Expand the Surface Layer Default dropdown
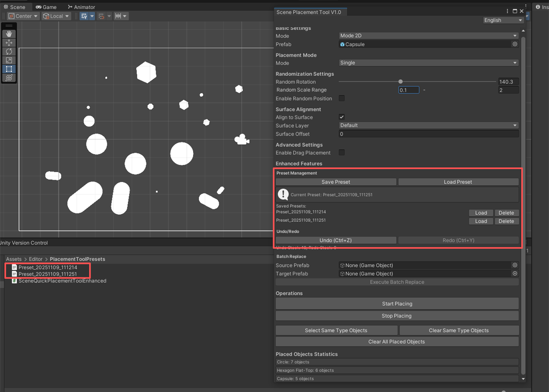The height and width of the screenshot is (392, 549). pos(428,126)
